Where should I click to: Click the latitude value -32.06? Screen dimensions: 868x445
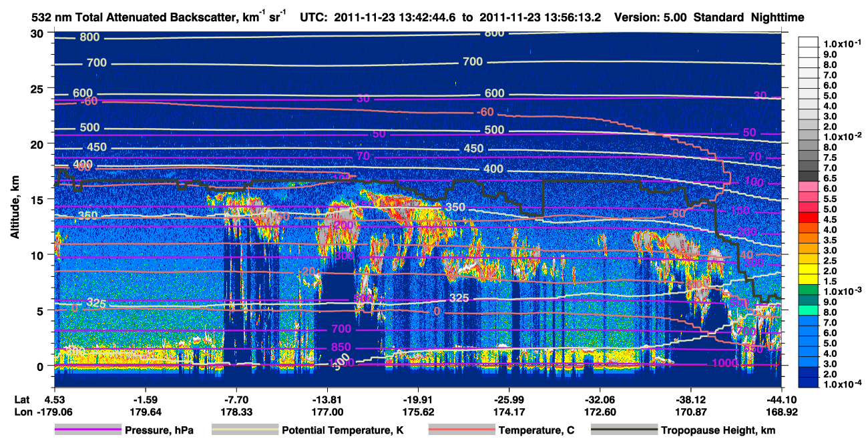pos(600,399)
